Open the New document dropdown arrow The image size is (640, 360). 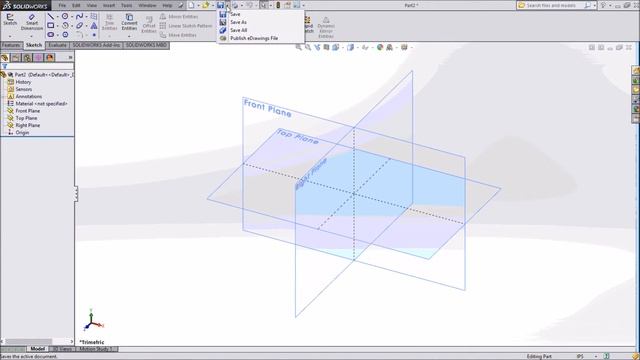198,6
